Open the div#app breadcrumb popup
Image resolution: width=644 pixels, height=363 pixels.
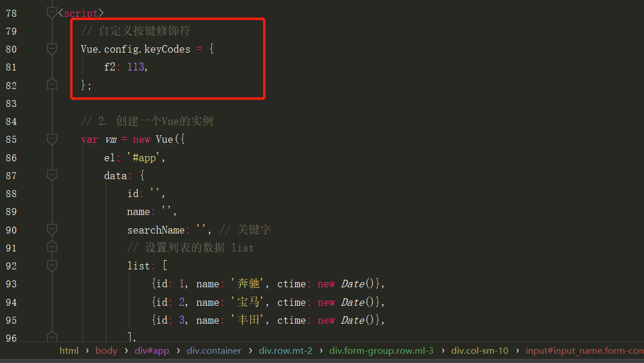(x=151, y=350)
